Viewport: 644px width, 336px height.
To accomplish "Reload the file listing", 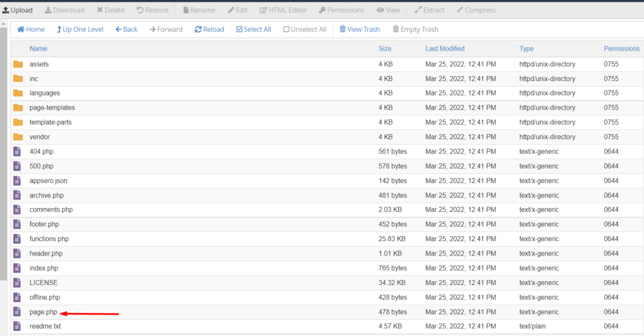I will [209, 30].
